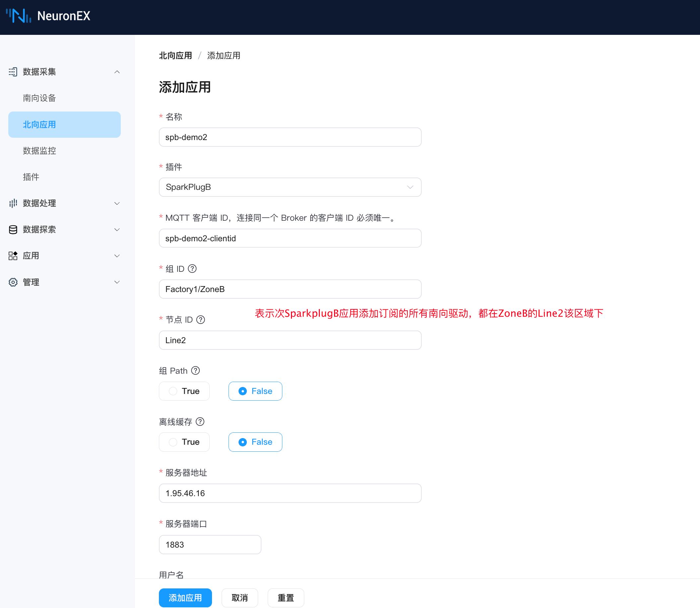Click the 管理 gear icon
700x608 pixels.
tap(13, 282)
